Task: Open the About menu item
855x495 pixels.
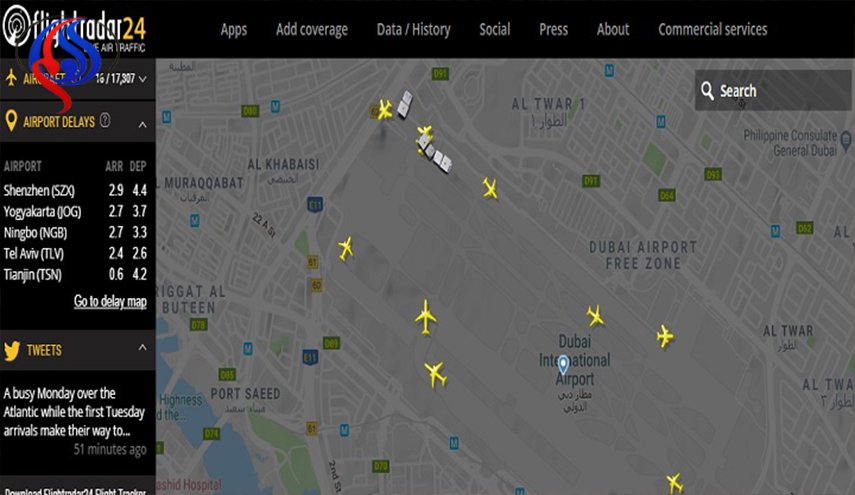Action: (x=613, y=29)
